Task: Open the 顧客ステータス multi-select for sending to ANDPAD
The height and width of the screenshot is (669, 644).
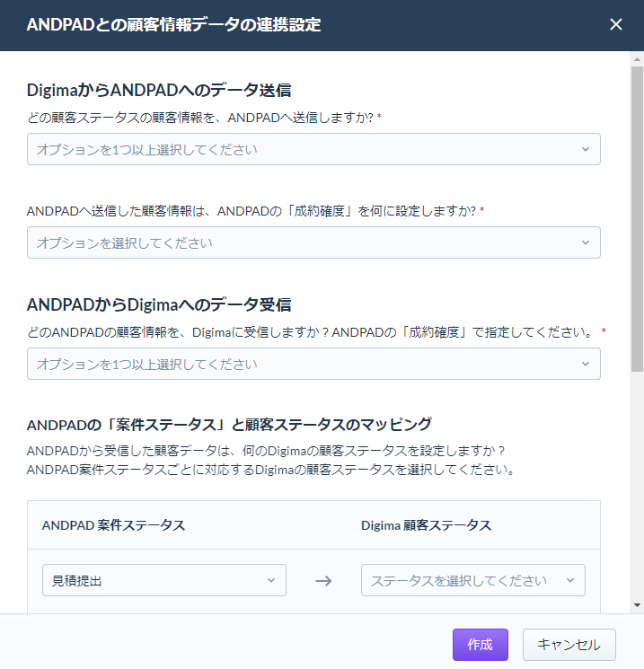Action: coord(313,149)
